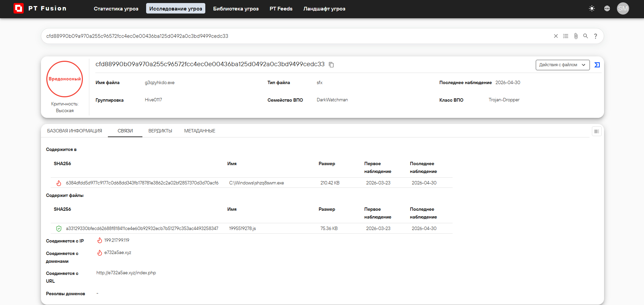Screen dimensions: 644x305
Task: Click the red flame icon for hash 6384dfdd
Action: click(59, 183)
